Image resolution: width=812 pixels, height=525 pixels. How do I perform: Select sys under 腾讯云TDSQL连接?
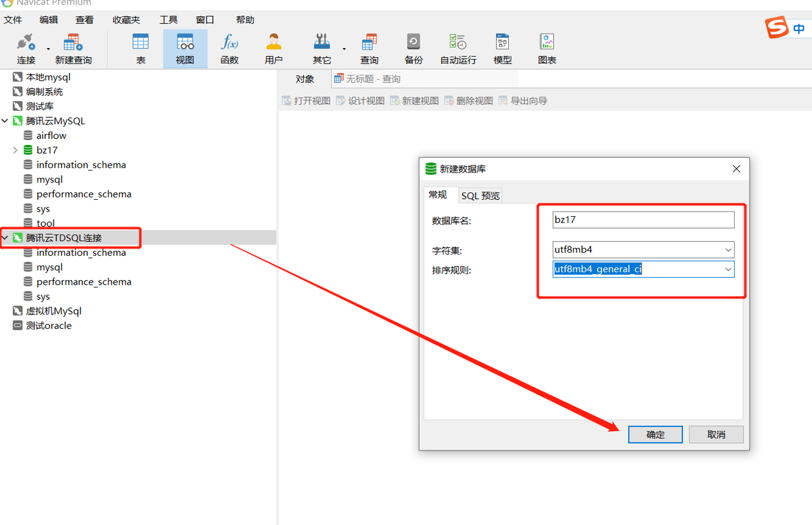[x=43, y=296]
